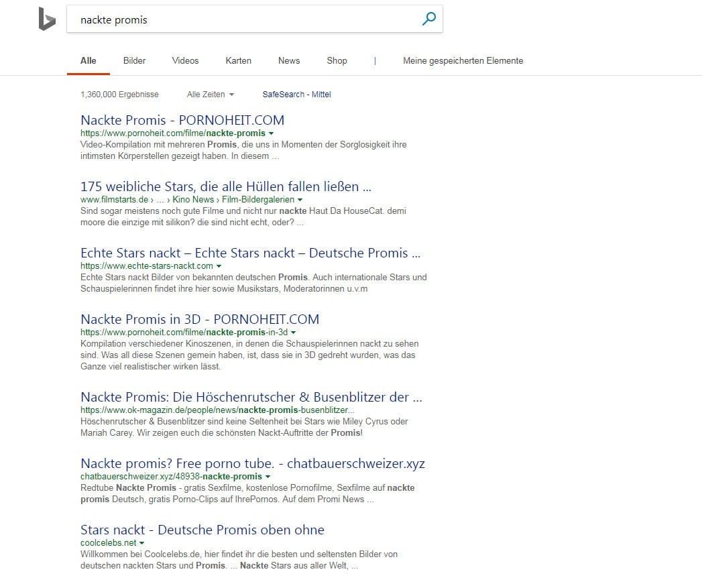This screenshot has width=702, height=588.
Task: Click the '1,360,000 Ergebnisse' count text
Action: pyautogui.click(x=119, y=95)
